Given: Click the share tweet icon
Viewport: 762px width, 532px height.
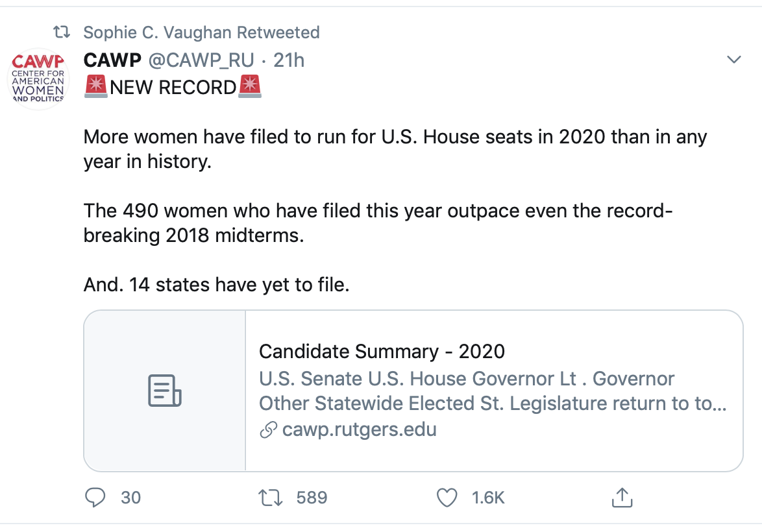Looking at the screenshot, I should coord(622,498).
